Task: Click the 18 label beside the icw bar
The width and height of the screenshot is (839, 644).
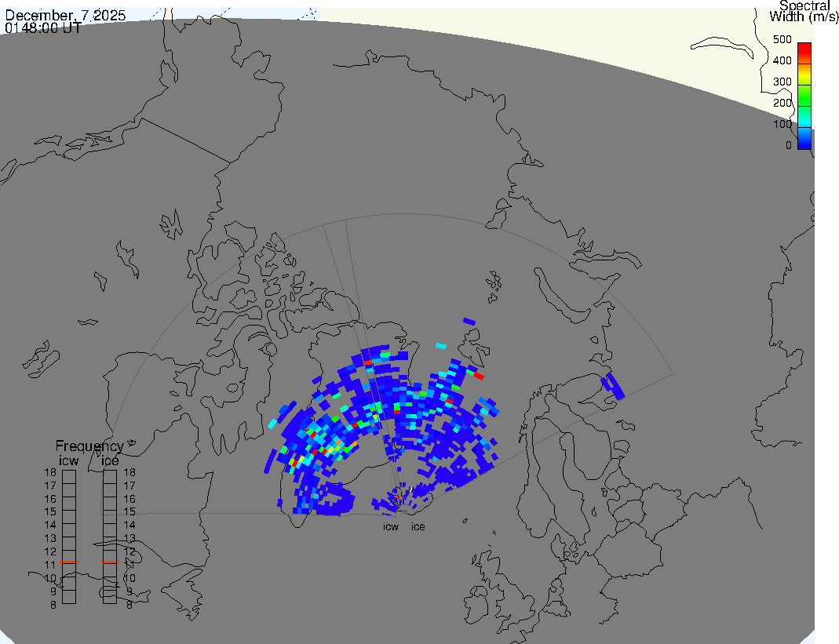Action: click(x=50, y=472)
